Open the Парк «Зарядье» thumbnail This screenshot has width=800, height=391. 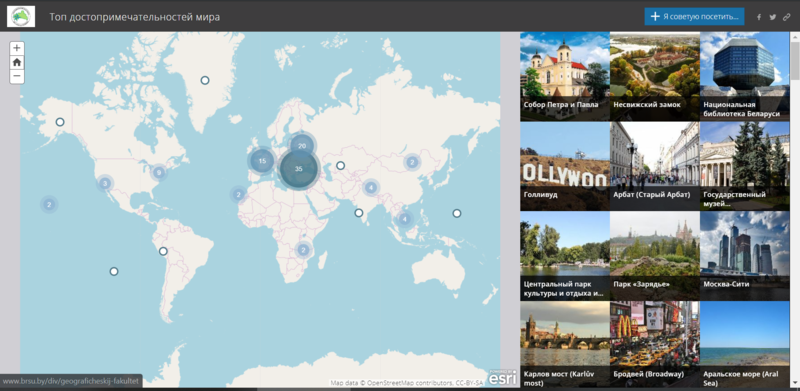pyautogui.click(x=655, y=256)
